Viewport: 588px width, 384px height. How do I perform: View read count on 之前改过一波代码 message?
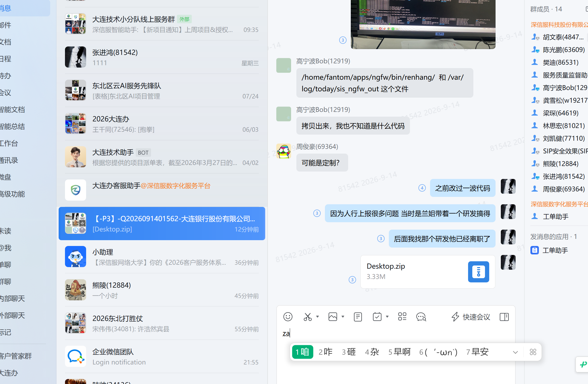click(x=422, y=188)
